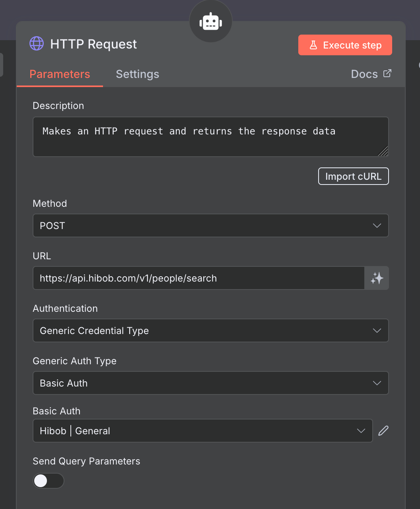Open the Docs link
420x509 pixels.
pos(364,74)
